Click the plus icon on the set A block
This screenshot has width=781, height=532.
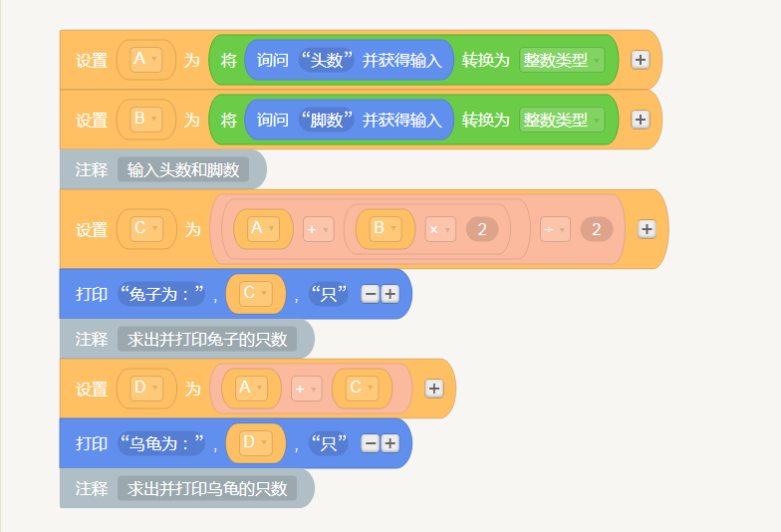coord(640,60)
